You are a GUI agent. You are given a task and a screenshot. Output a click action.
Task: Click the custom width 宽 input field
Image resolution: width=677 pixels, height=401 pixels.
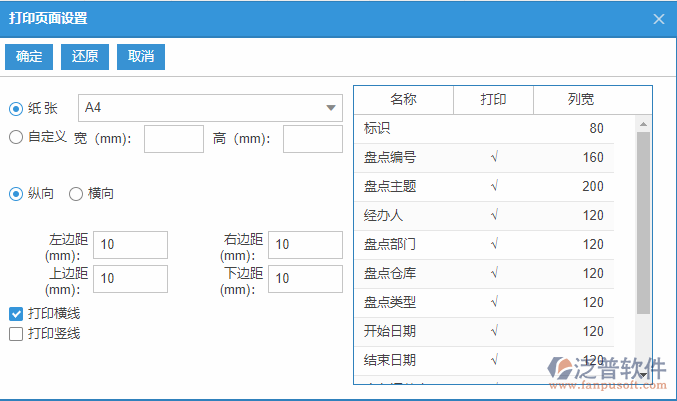(x=174, y=139)
